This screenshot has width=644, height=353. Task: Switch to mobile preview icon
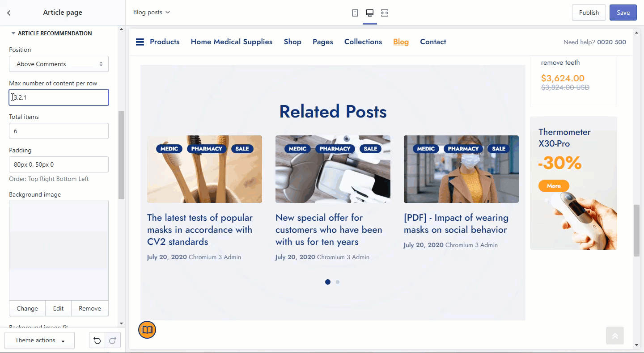tap(355, 13)
